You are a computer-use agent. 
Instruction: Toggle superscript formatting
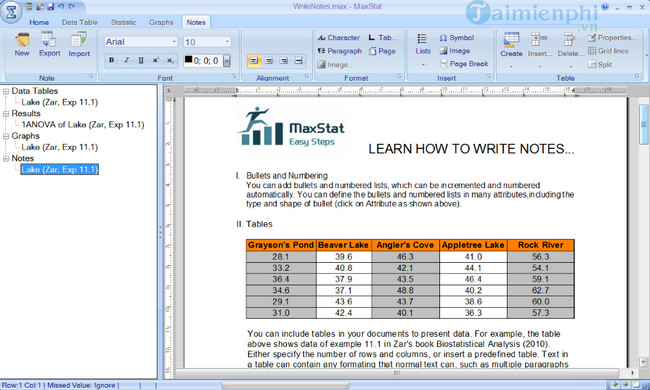click(x=155, y=61)
